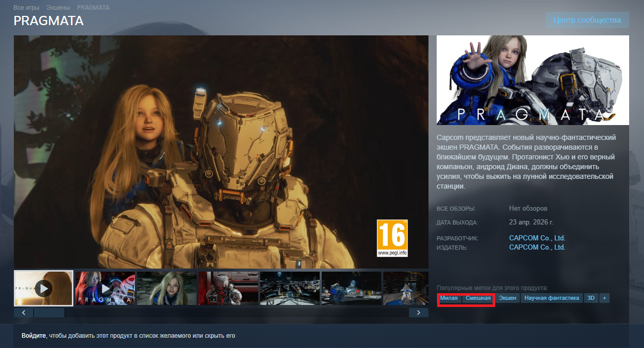Select the blonde girl portrait screenshot thumbnail
Image resolution: width=644 pixels, height=348 pixels.
click(x=167, y=289)
